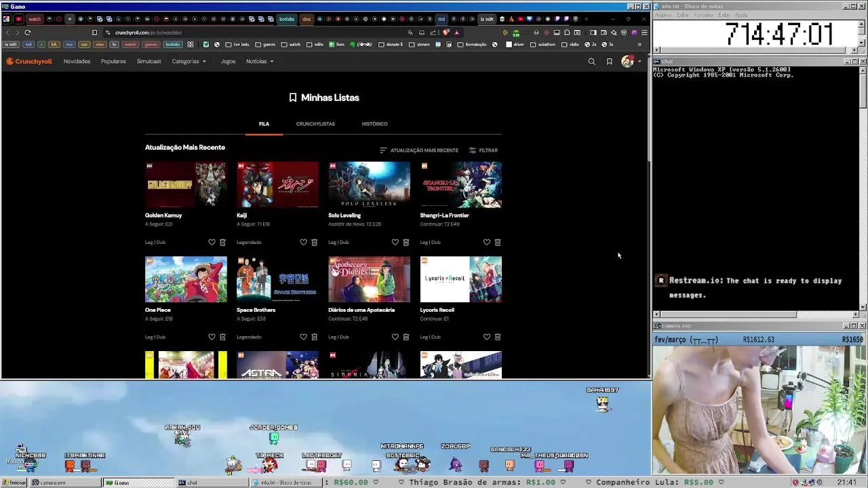
Task: Click the Space Brothers title link
Action: [x=256, y=310]
